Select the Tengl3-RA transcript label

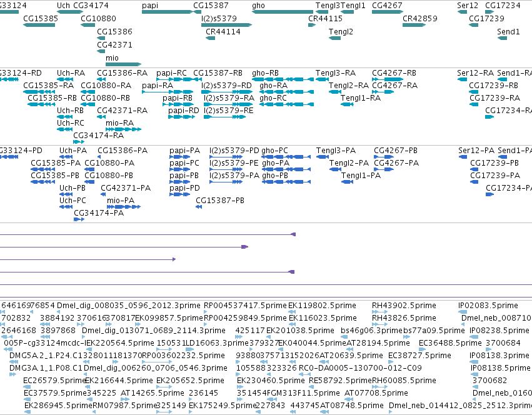pyautogui.click(x=336, y=73)
